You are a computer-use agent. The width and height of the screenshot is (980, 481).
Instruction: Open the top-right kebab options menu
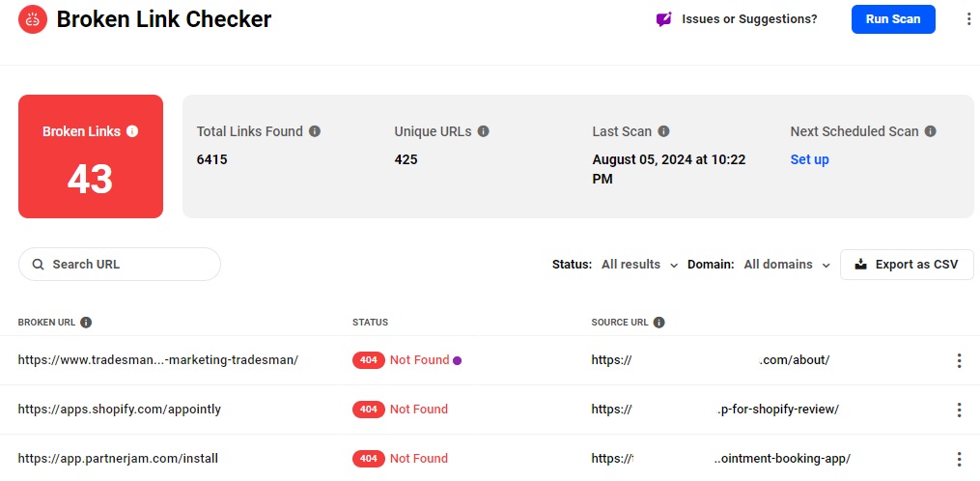click(968, 19)
